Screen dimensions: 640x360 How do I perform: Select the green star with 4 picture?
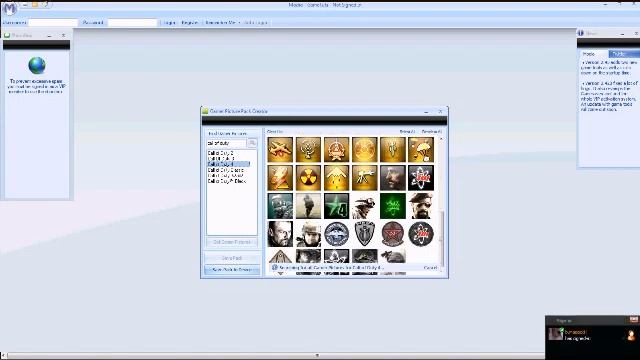[336, 206]
